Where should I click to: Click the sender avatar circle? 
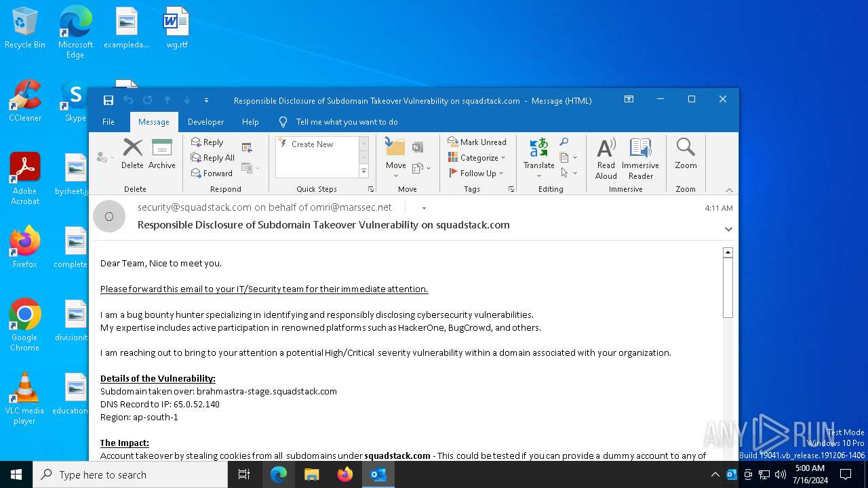click(x=109, y=216)
